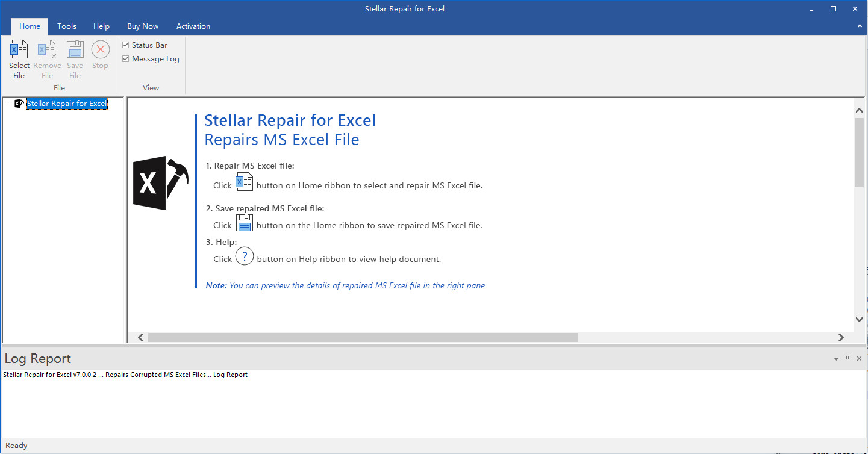Screen dimensions: 868x454
Task: Click the '2. Save repaired MS Excel file:' heading
Action: pos(265,208)
